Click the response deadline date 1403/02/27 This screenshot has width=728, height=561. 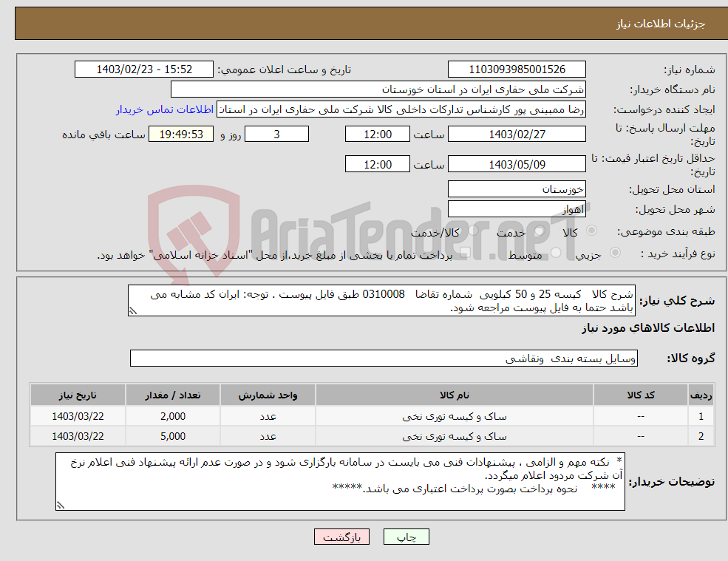tap(517, 135)
